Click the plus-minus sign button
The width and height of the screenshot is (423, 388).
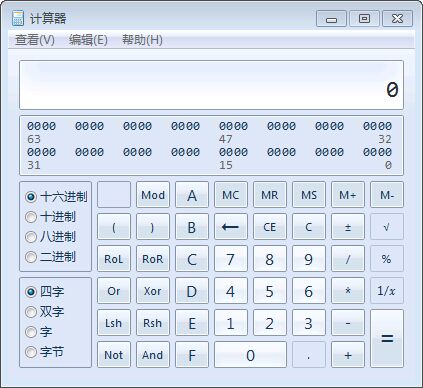coord(348,227)
